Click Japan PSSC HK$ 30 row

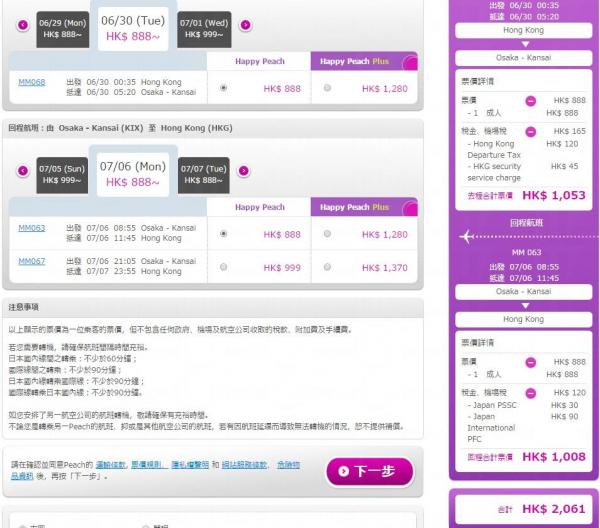point(523,405)
